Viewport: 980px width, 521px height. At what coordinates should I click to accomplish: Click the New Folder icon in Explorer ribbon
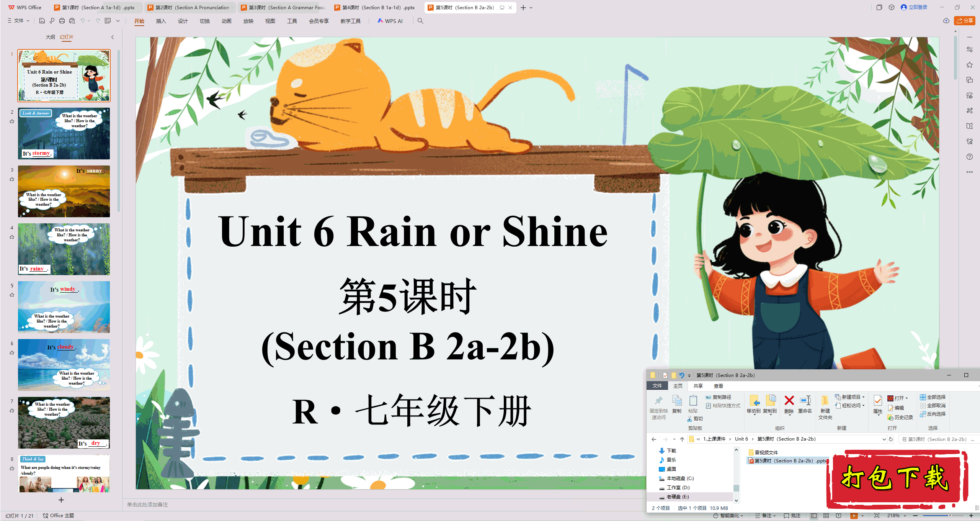(825, 401)
